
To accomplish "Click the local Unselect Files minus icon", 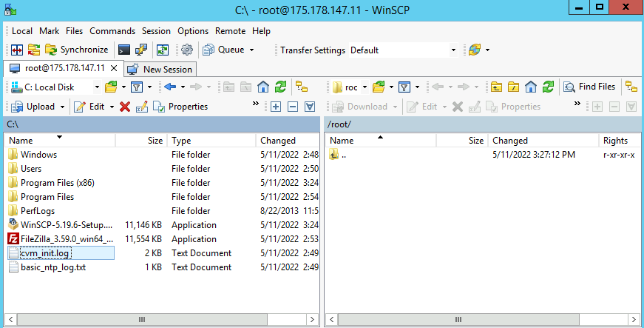I will coord(293,107).
